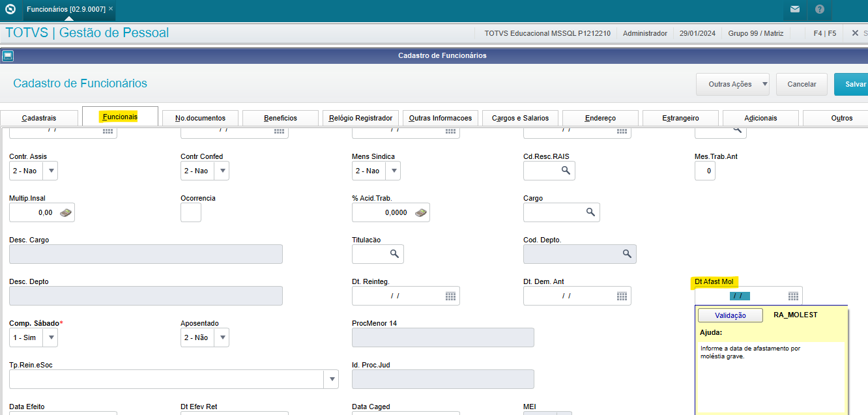Switch to the Cargos e Salarios tab
868x415 pixels.
click(520, 118)
